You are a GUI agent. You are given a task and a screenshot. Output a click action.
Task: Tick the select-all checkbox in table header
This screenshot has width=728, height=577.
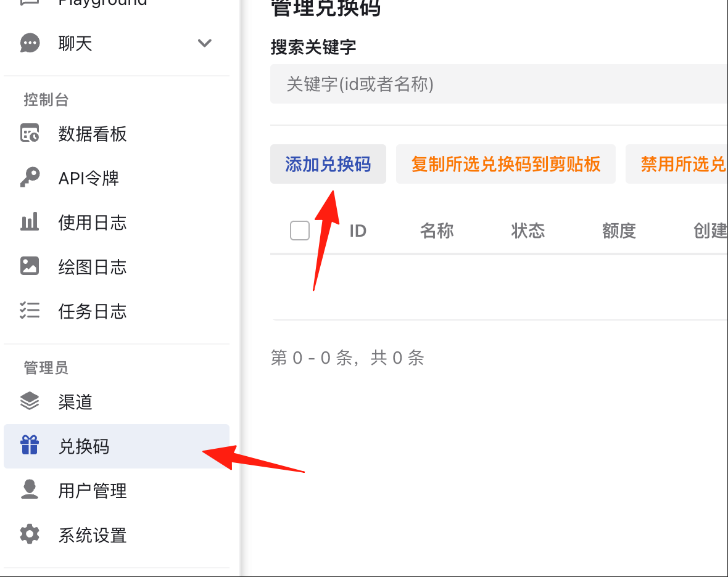click(x=299, y=231)
